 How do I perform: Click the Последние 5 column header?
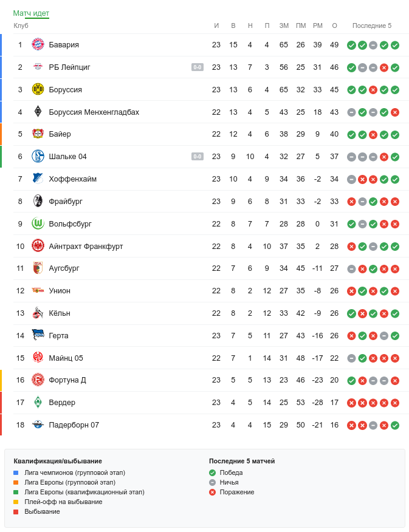click(x=372, y=26)
